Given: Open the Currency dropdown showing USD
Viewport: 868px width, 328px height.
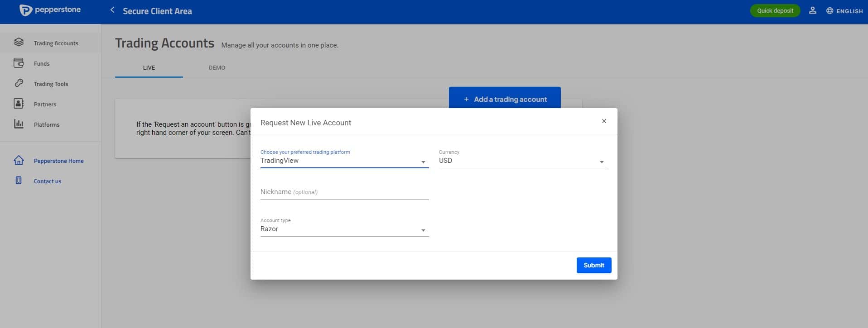Looking at the screenshot, I should tap(523, 161).
